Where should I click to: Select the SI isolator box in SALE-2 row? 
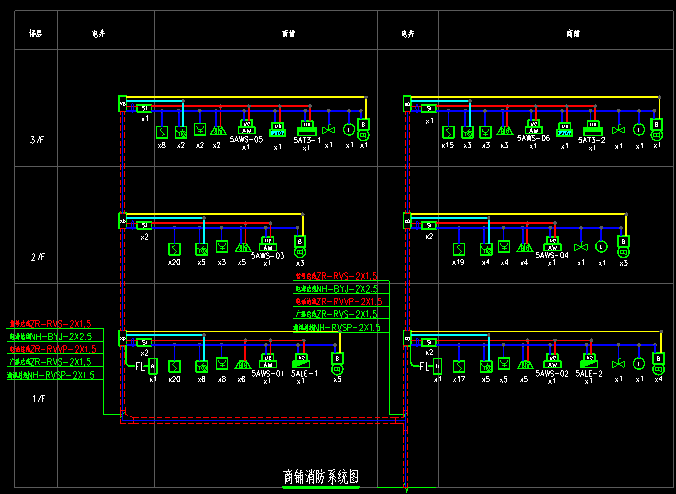(429, 342)
